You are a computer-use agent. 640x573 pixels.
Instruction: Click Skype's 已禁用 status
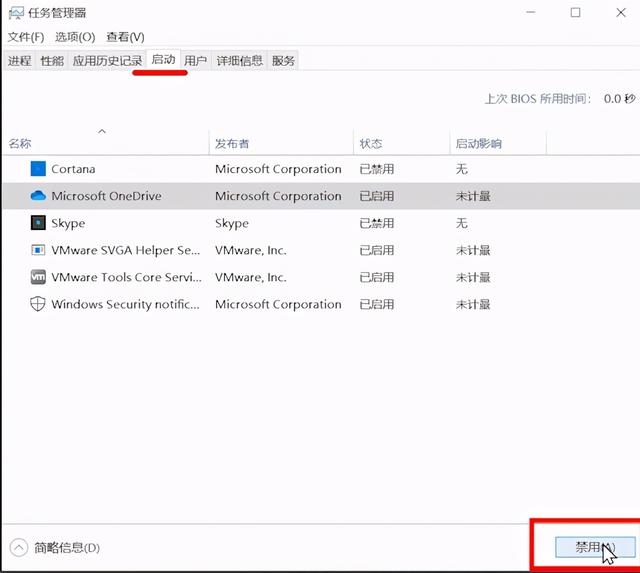376,223
